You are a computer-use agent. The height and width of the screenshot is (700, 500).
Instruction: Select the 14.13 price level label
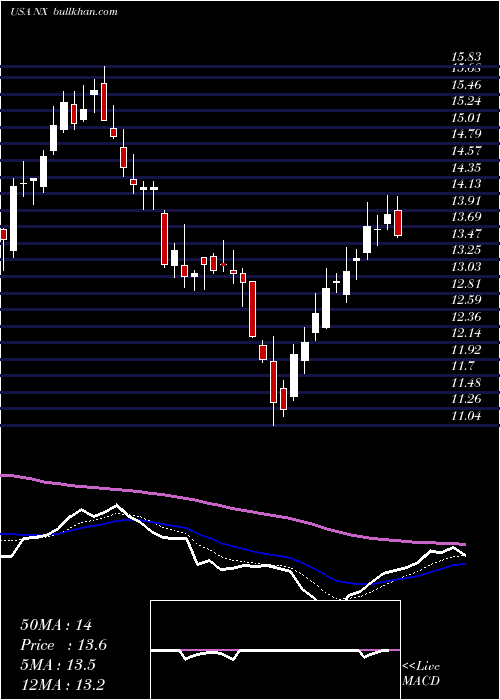click(x=466, y=184)
